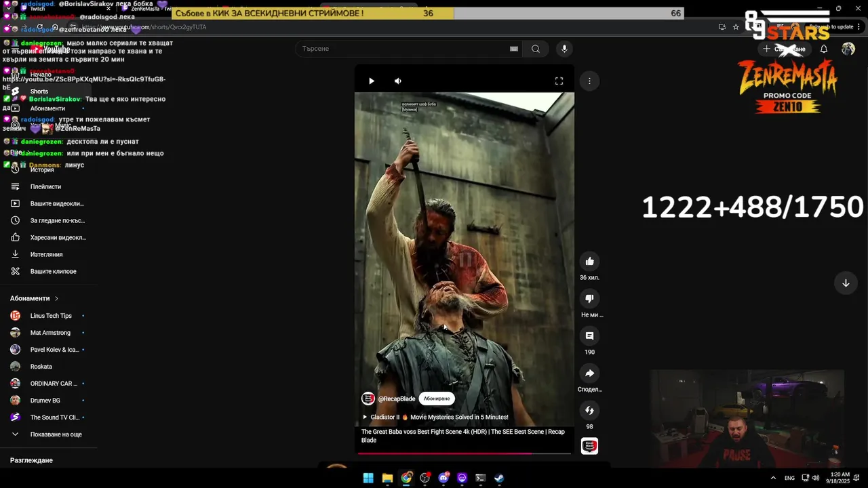Open ENG language switcher in tray
Screen dimensions: 868x488
pyautogui.click(x=789, y=478)
